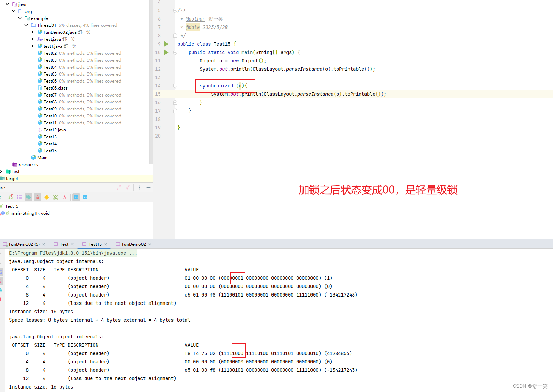The height and width of the screenshot is (392, 553).
Task: Switch to FunDemo02 (5) run tab
Action: (x=24, y=244)
